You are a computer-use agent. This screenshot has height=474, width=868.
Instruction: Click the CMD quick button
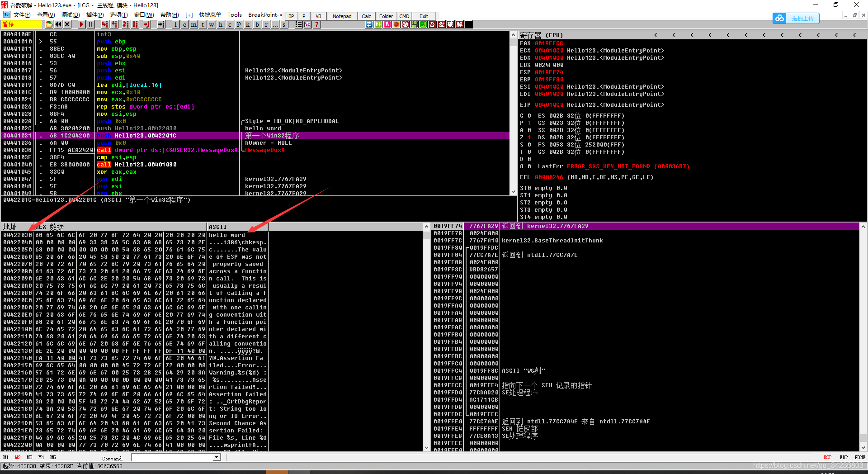[404, 16]
